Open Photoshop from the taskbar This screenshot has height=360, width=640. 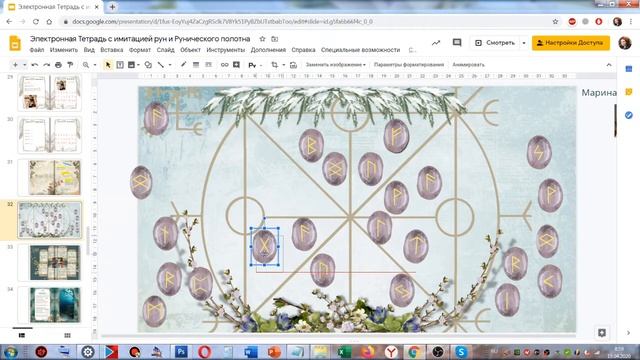click(181, 351)
